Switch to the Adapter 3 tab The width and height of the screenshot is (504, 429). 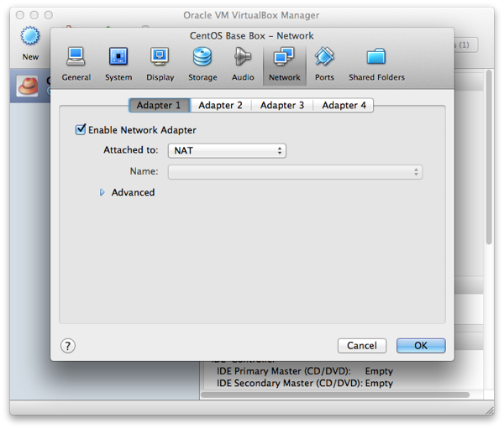[x=281, y=106]
